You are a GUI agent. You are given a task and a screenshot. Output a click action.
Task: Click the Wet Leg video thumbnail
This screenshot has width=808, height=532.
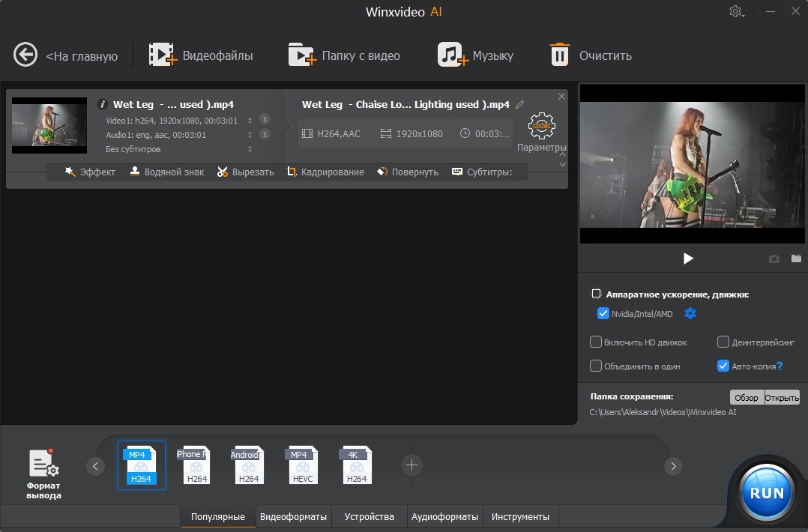click(x=49, y=125)
